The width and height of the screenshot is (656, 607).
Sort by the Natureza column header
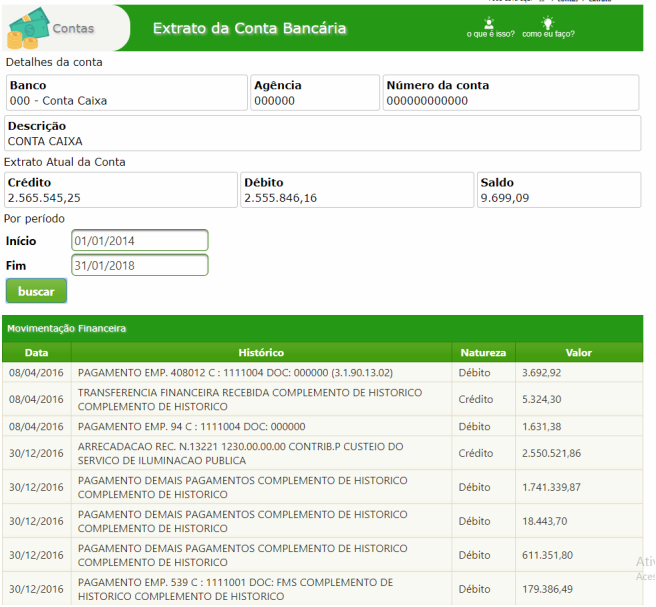483,353
